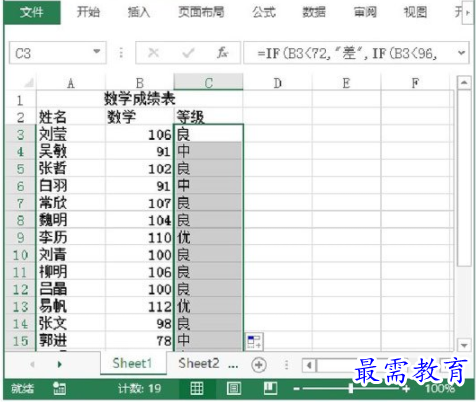The image size is (476, 402).
Task: Select column F header
Action: (x=415, y=83)
